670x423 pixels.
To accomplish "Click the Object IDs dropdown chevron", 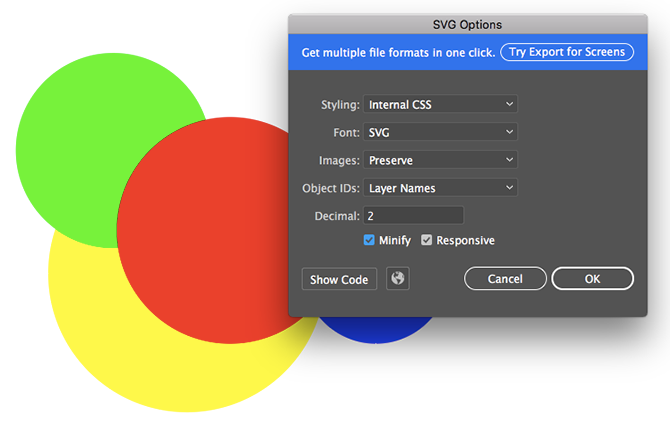I will click(509, 187).
